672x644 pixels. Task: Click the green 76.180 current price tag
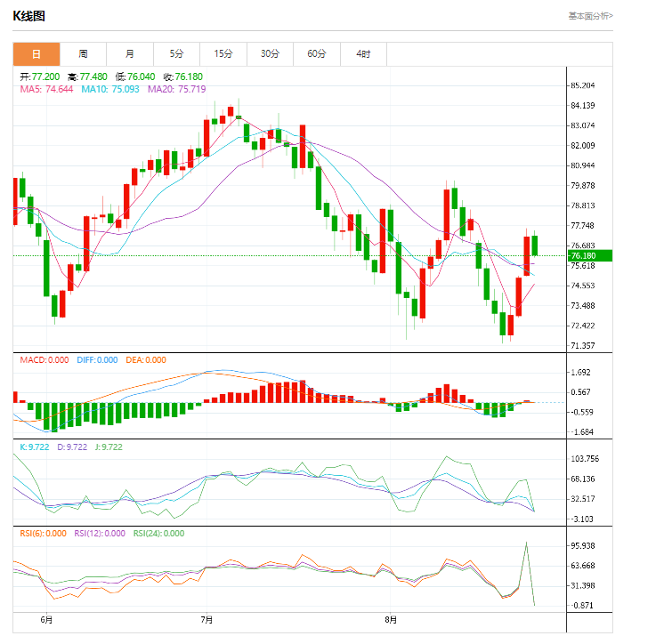coord(588,256)
